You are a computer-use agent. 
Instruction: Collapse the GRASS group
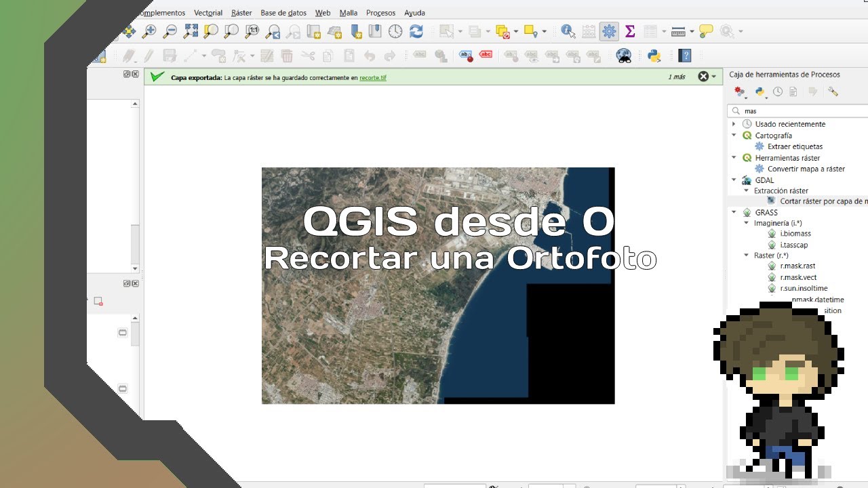tap(734, 212)
